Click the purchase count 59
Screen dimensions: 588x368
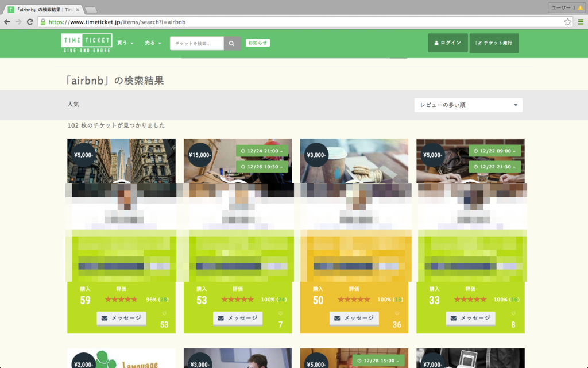point(85,300)
